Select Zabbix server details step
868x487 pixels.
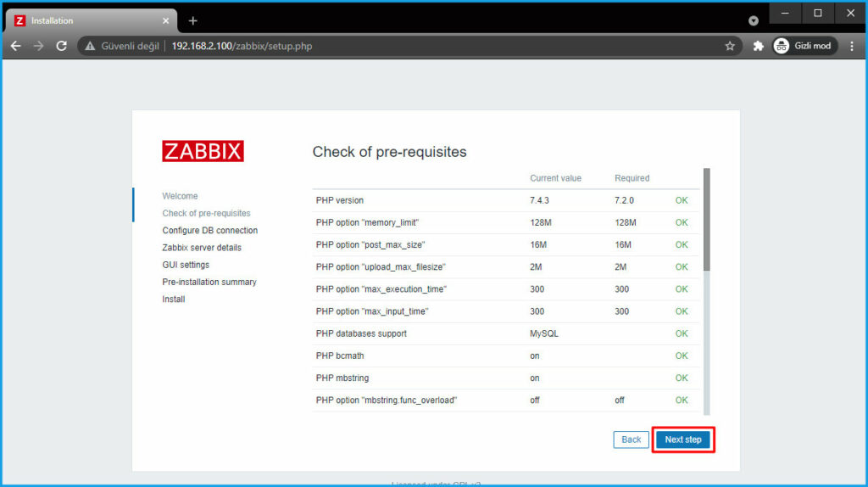[x=202, y=248]
